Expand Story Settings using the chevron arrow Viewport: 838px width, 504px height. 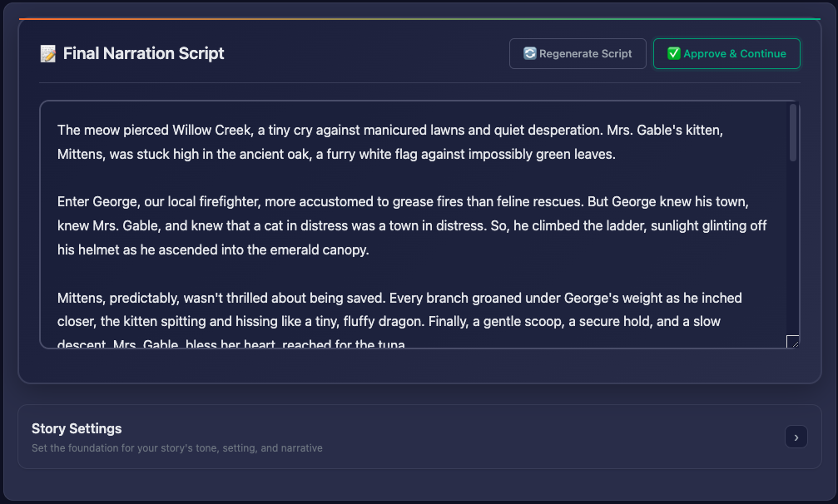[x=796, y=437]
